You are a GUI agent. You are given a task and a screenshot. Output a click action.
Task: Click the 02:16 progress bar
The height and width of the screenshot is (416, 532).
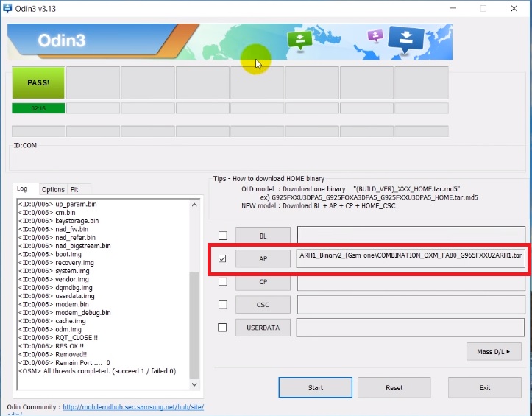pos(38,108)
